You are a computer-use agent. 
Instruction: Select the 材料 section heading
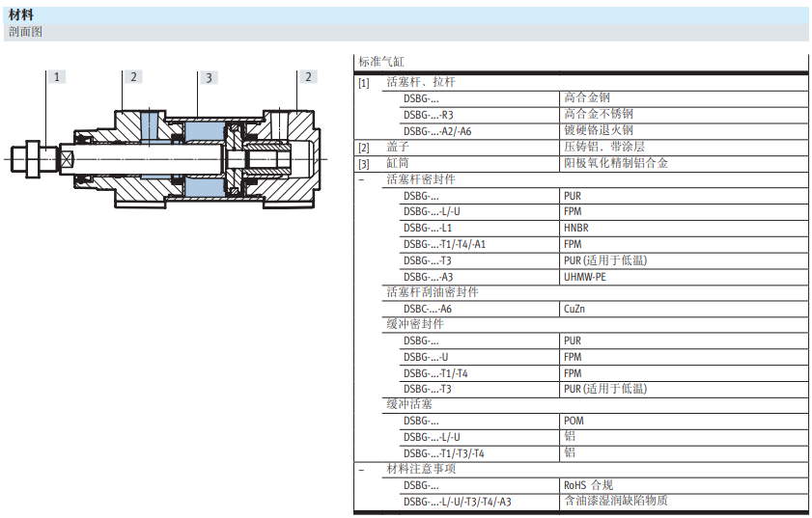point(20,14)
